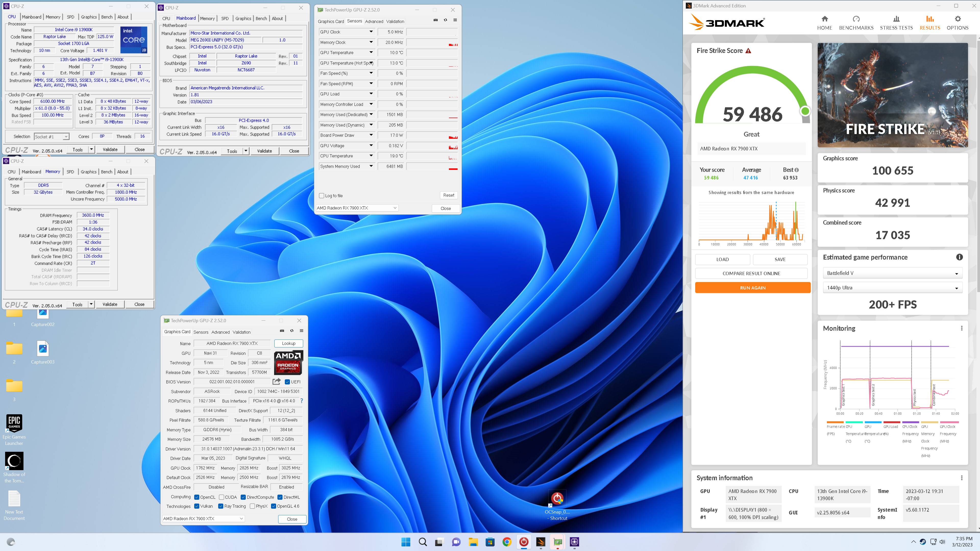Open GPU-Z Sensors hamburger menu
This screenshot has height=551, width=980.
455,20
